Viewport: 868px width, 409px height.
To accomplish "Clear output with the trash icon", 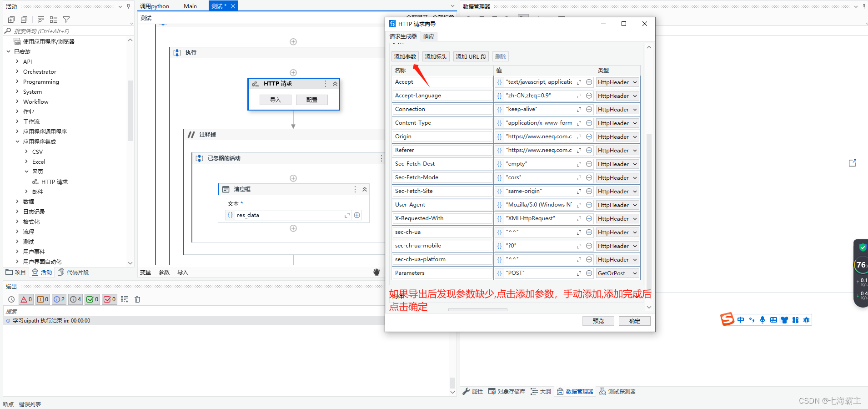I will [137, 299].
